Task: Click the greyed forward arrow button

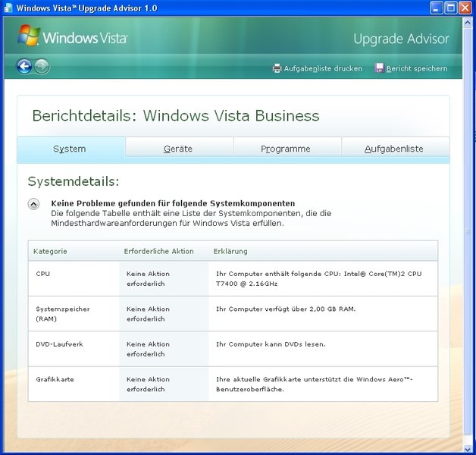Action: pos(42,66)
